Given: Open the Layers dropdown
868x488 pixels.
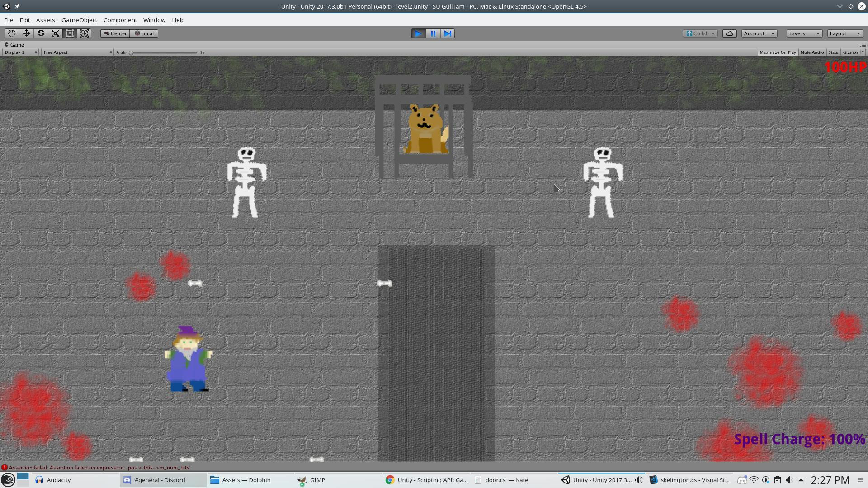Looking at the screenshot, I should (x=804, y=33).
